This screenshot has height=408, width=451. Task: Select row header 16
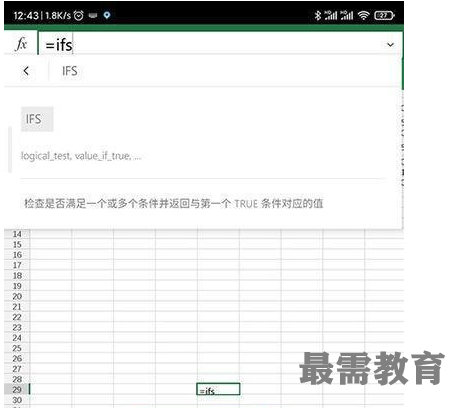coord(17,255)
